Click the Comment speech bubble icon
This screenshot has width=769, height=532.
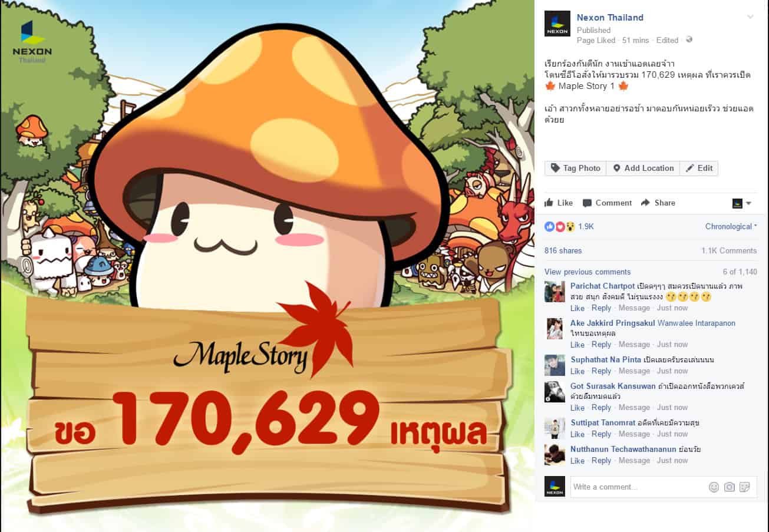coord(587,203)
